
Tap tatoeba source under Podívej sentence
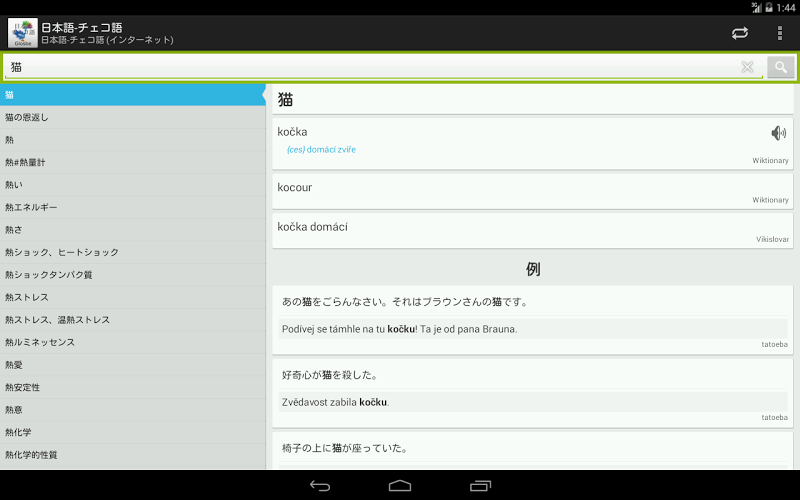[x=774, y=344]
